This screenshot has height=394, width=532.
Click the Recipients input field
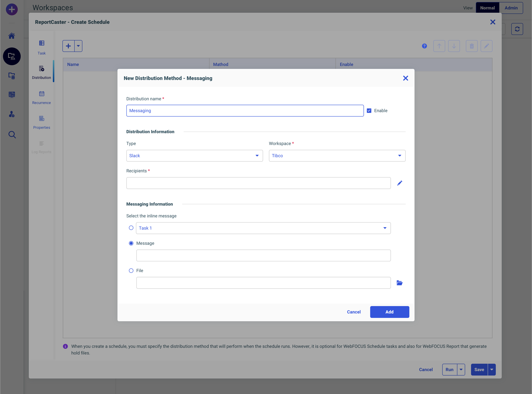(x=258, y=183)
